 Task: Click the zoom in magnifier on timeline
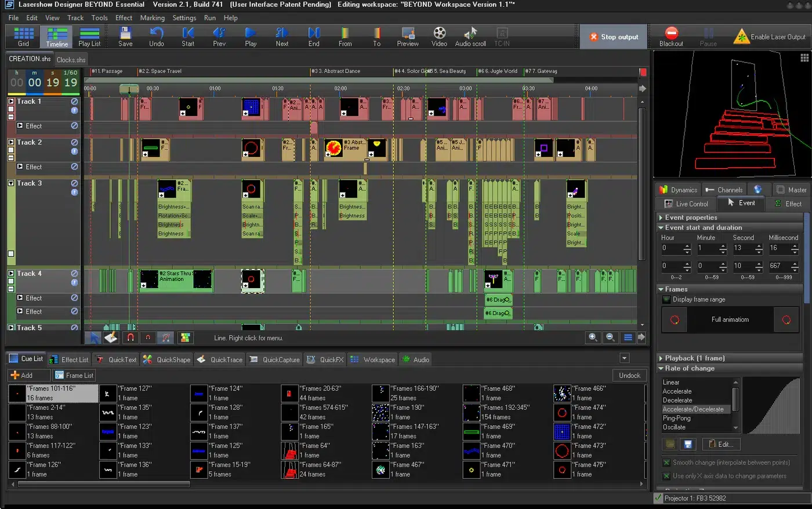coord(593,337)
